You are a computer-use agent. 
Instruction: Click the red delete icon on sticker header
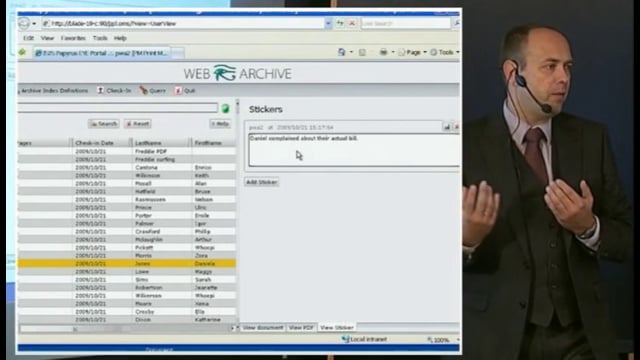pyautogui.click(x=456, y=127)
